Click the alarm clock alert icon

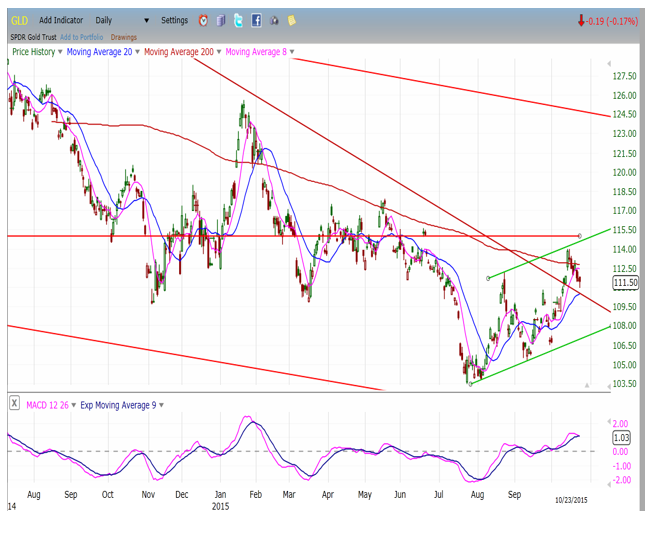click(x=203, y=20)
